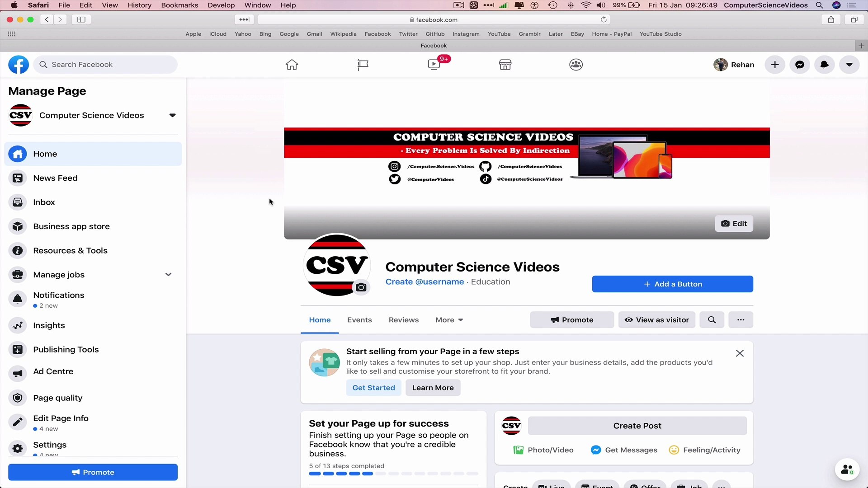This screenshot has height=488, width=868.
Task: Open the page switcher next to Computer Science Videos
Action: [172, 115]
